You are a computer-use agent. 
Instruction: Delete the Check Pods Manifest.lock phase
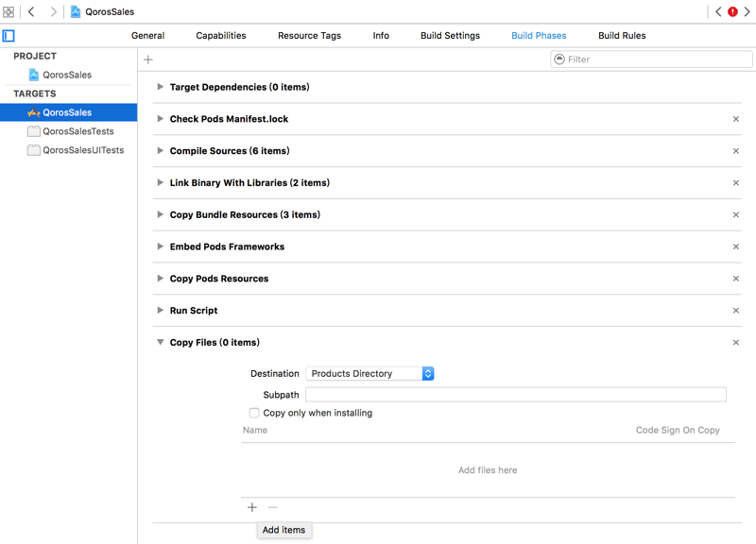pos(736,119)
